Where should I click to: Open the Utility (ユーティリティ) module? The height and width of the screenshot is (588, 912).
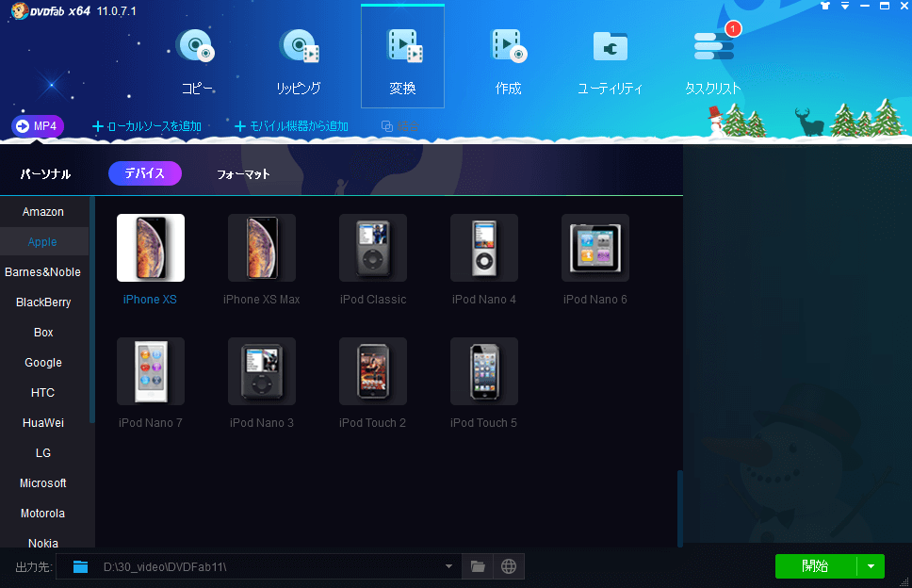coord(610,61)
